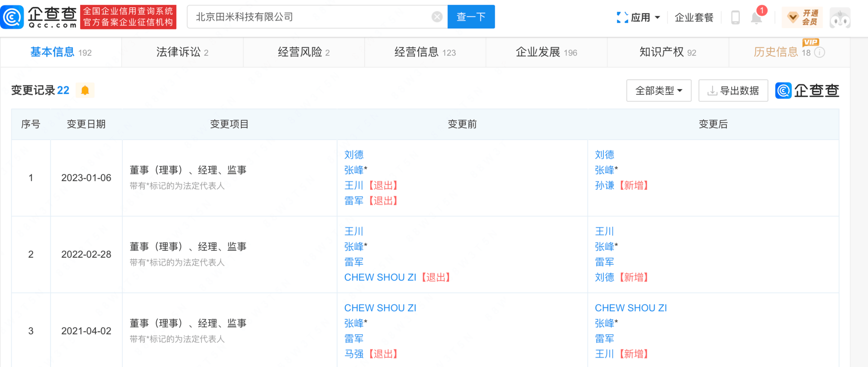Switch to 法律诉讼 tab
The width and height of the screenshot is (868, 367).
point(182,52)
